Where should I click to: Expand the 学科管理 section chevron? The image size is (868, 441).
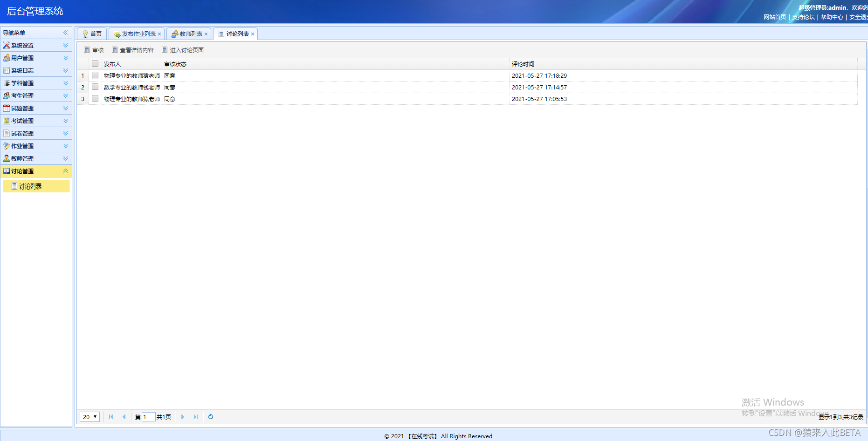click(x=66, y=83)
